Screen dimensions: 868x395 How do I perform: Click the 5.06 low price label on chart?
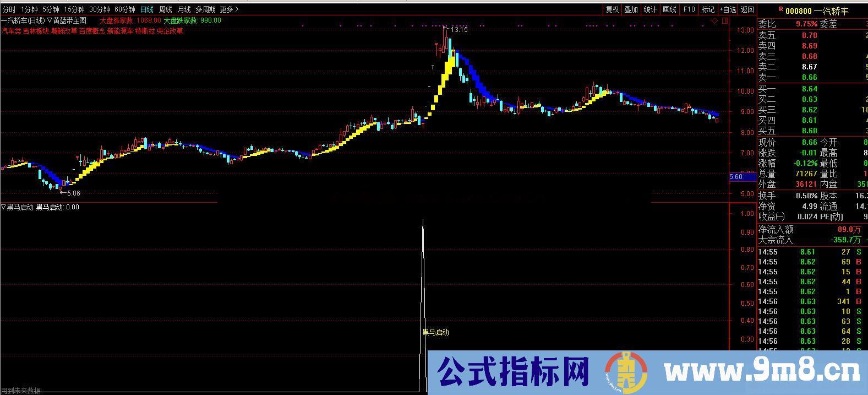click(73, 193)
